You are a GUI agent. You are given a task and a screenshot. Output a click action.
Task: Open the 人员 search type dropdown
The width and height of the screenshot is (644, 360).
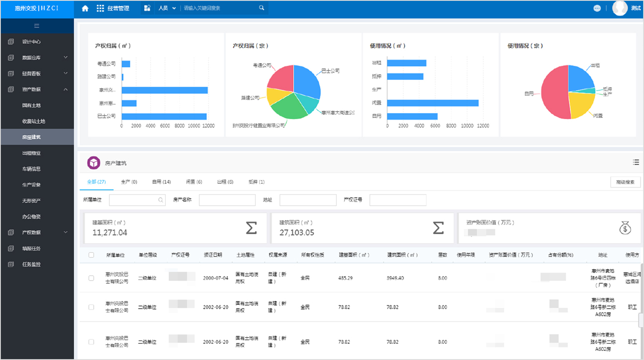click(x=167, y=8)
